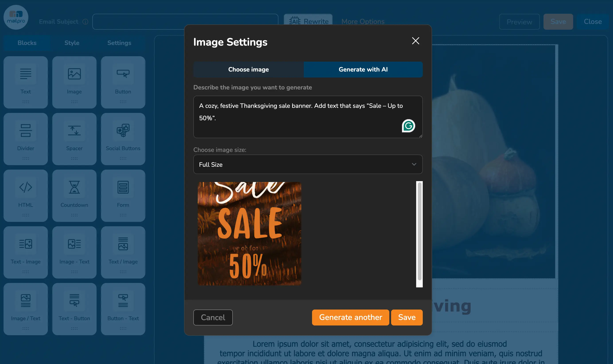Screen dimensions: 613x364
Task: Open the Full Size image size dropdown
Action: coord(307,164)
